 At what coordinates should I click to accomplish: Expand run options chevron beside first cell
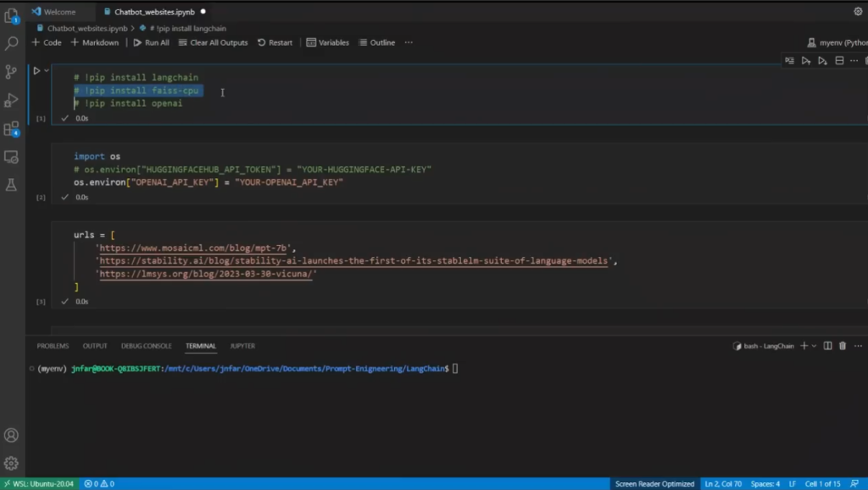point(47,70)
